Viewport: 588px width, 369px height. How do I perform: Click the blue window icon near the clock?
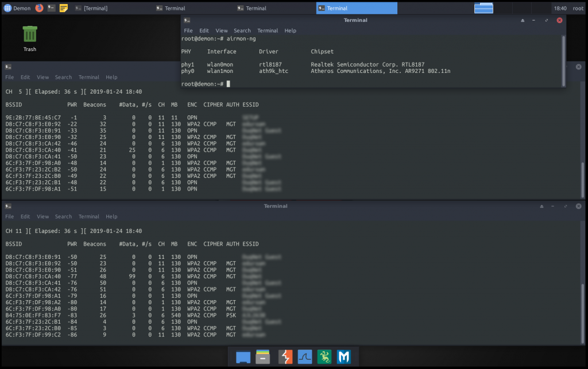(x=484, y=7)
